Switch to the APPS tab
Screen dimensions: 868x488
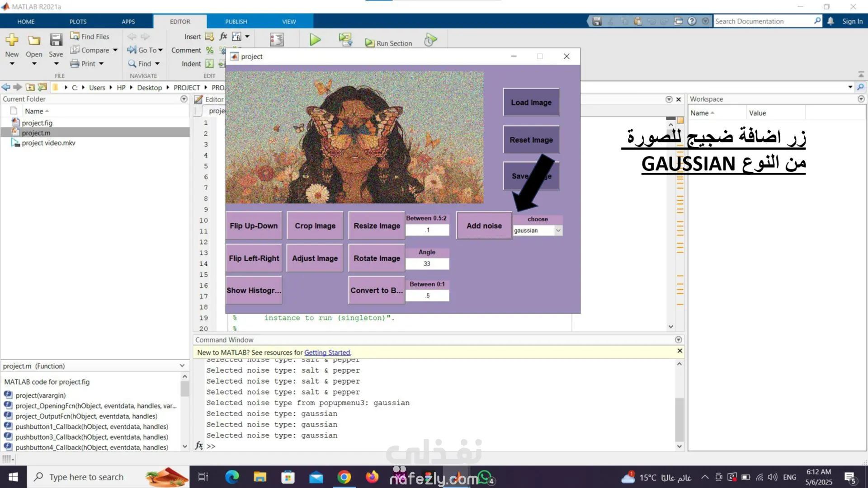128,21
